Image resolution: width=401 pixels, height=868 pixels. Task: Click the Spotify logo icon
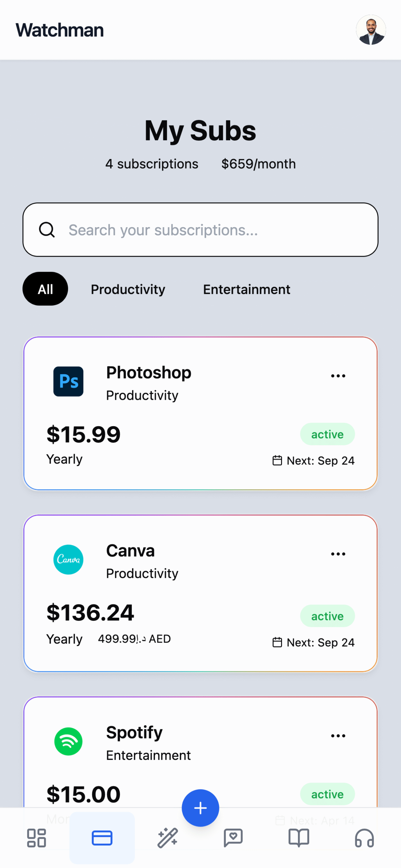(x=68, y=741)
